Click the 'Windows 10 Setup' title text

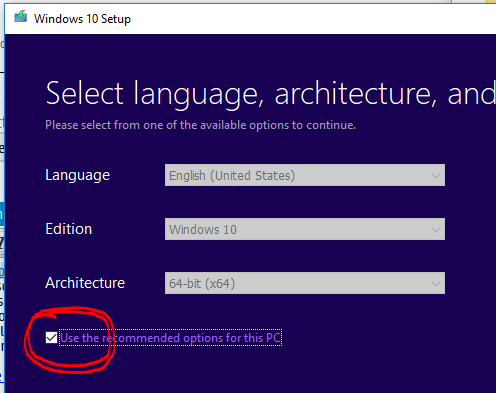pos(82,19)
